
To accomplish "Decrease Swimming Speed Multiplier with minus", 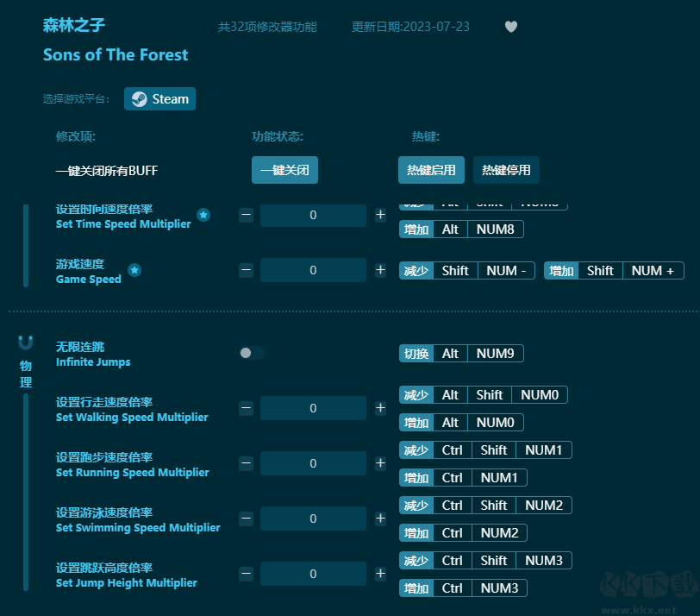I will pos(246,519).
